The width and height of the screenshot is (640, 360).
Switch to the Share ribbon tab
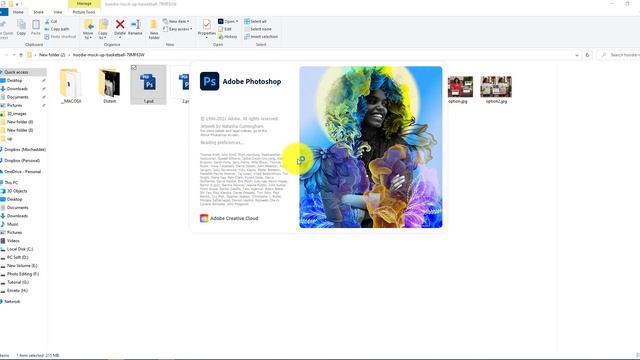38,12
